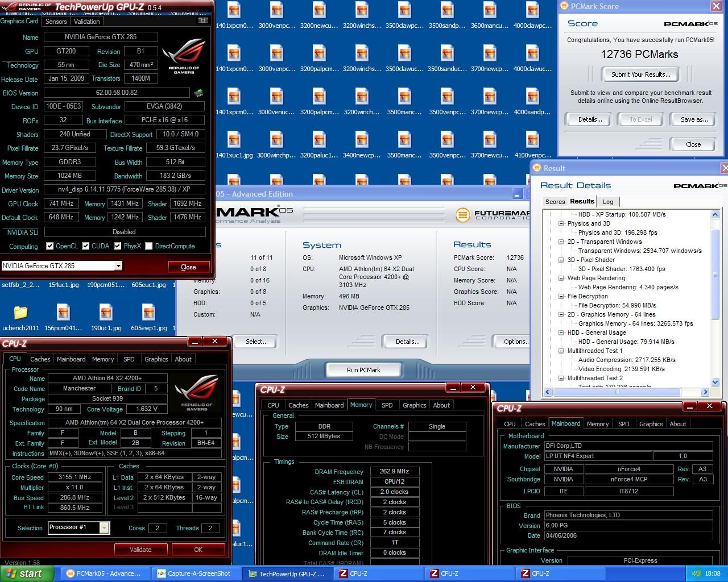The height and width of the screenshot is (582, 728).
Task: Select the 605ewp1.jpg desktop file icon
Action: point(148,313)
